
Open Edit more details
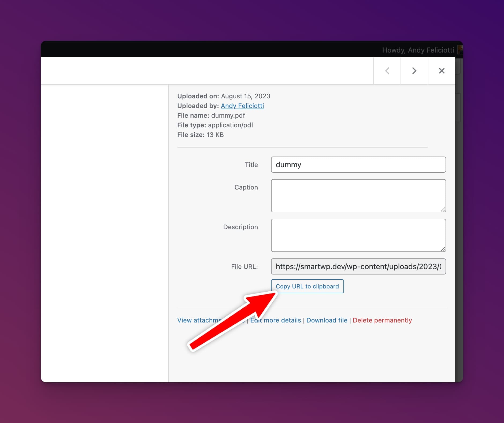point(276,320)
